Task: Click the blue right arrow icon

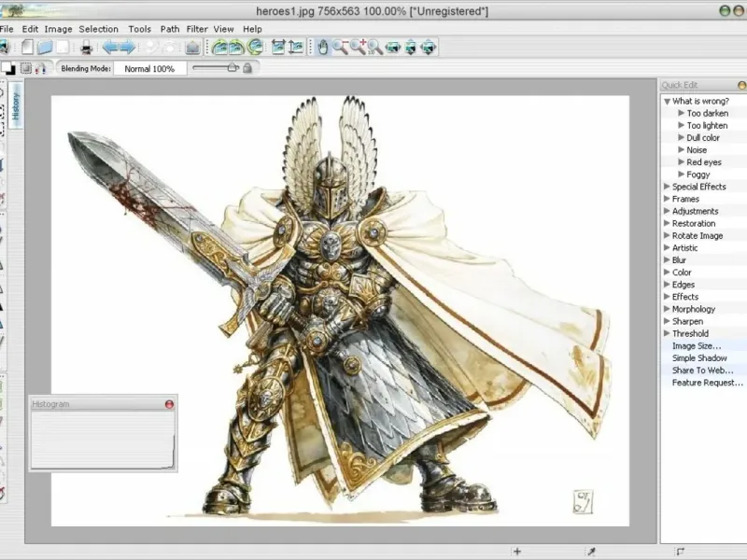Action: (129, 47)
